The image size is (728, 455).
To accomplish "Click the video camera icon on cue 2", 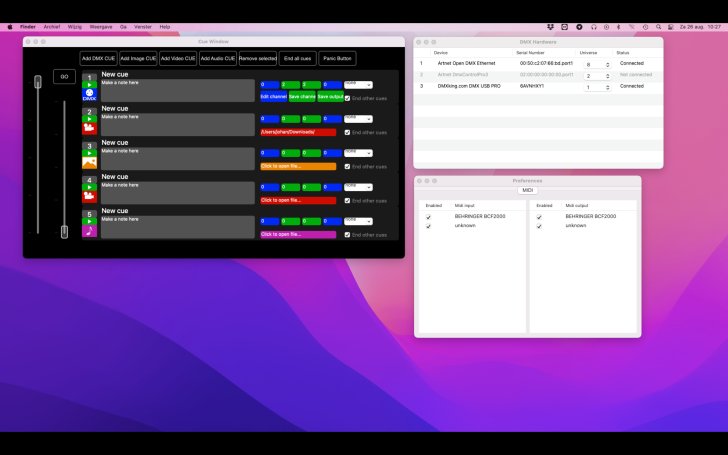I will [89, 129].
